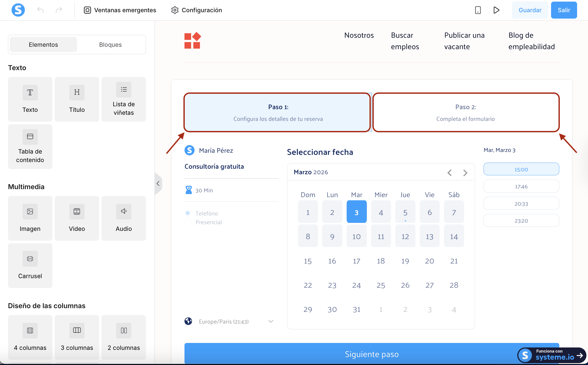This screenshot has height=365, width=588.
Task: Click the Siguiente paso button
Action: point(371,354)
